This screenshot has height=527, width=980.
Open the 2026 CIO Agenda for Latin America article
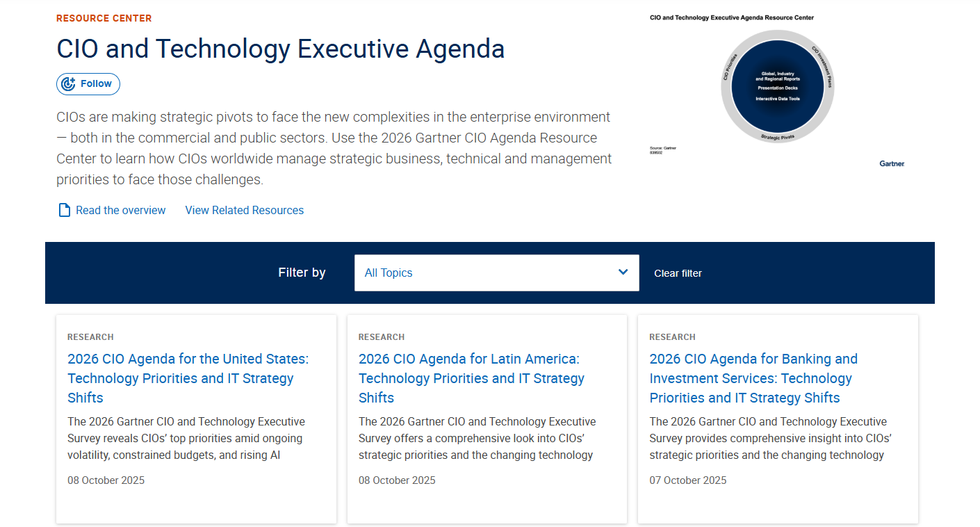(472, 378)
